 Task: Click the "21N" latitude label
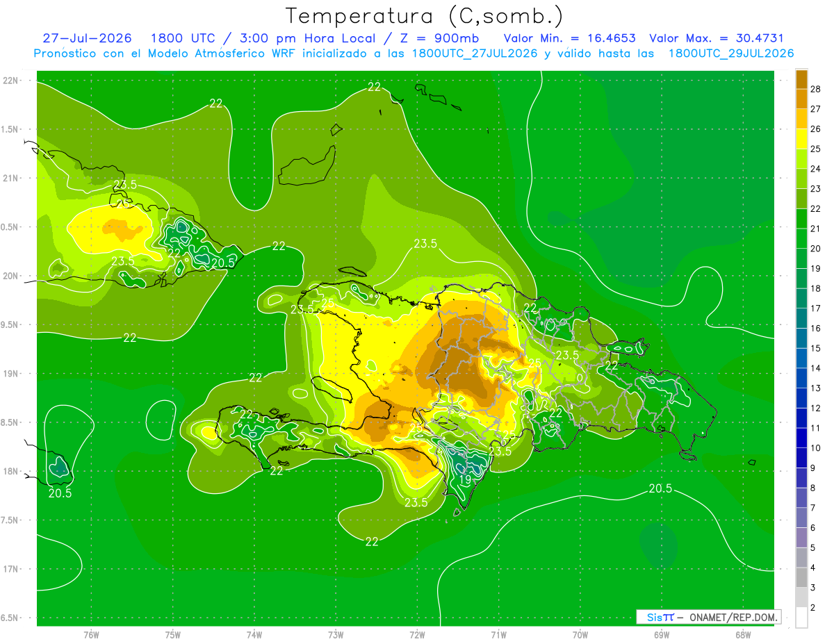(x=11, y=178)
